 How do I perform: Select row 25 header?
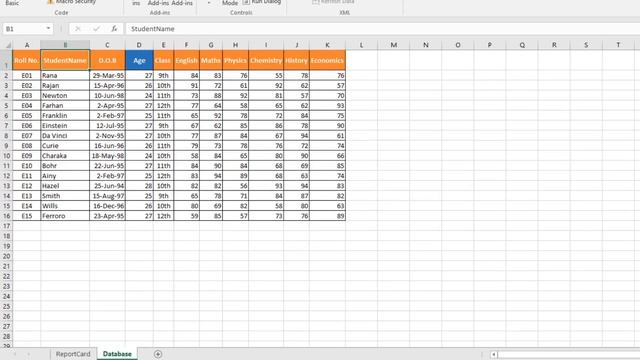pos(6,307)
